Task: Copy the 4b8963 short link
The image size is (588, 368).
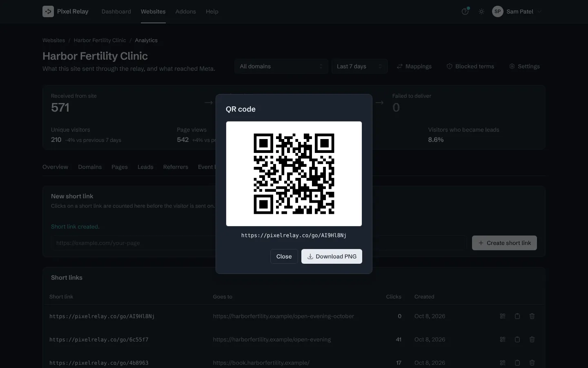Action: coord(517,363)
